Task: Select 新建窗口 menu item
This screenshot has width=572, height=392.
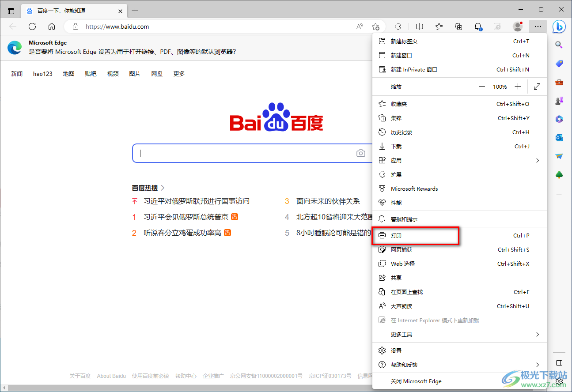Action: [459, 55]
